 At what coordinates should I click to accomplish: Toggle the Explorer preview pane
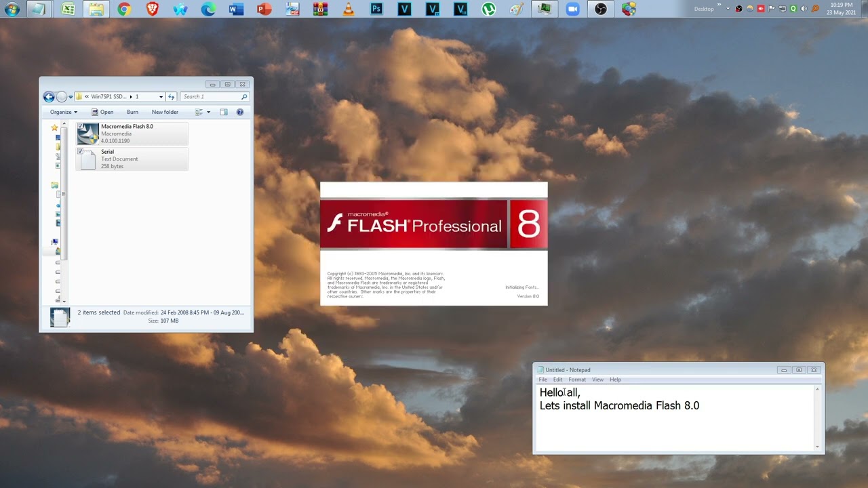[224, 112]
